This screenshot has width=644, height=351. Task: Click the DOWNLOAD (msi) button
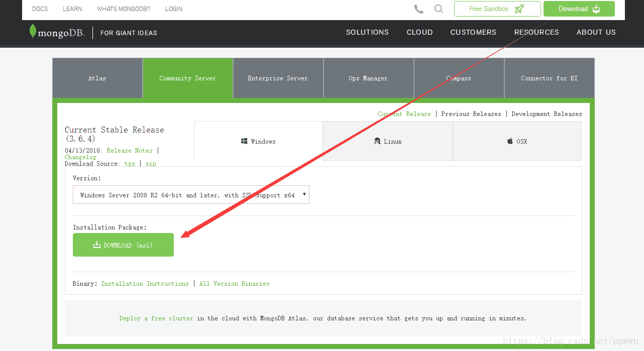pos(123,245)
